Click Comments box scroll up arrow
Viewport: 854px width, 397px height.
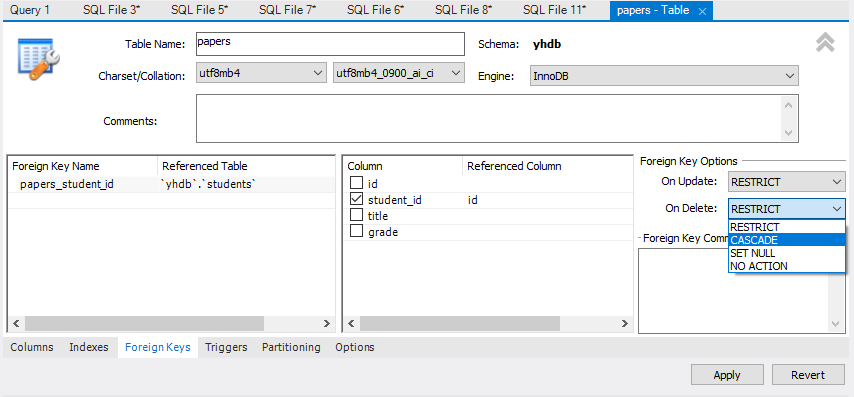(789, 105)
